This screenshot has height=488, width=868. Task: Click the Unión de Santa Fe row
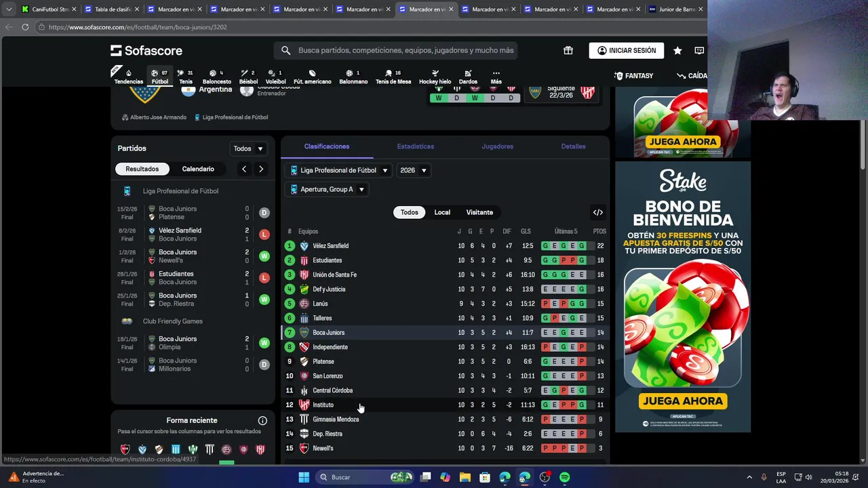pos(445,275)
